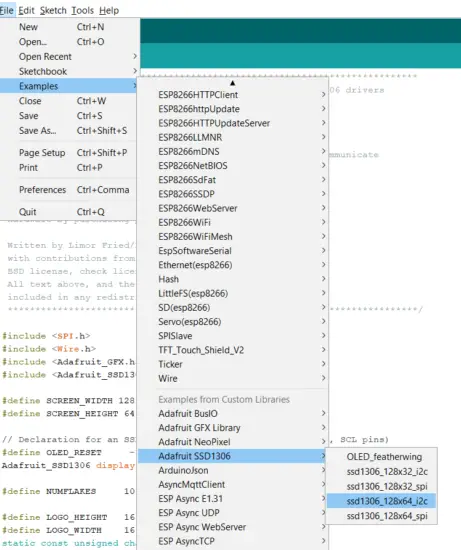
Task: Select the Adafruit SSD1306 library entry
Action: [233, 456]
